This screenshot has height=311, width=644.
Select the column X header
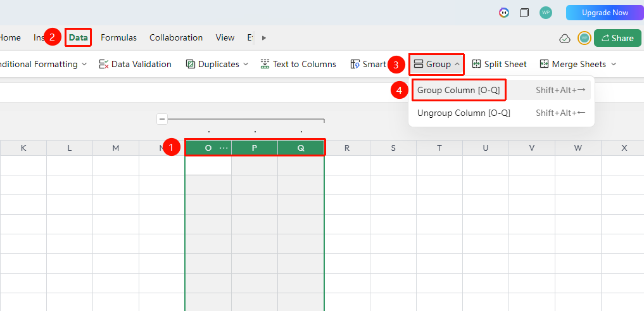pyautogui.click(x=623, y=148)
